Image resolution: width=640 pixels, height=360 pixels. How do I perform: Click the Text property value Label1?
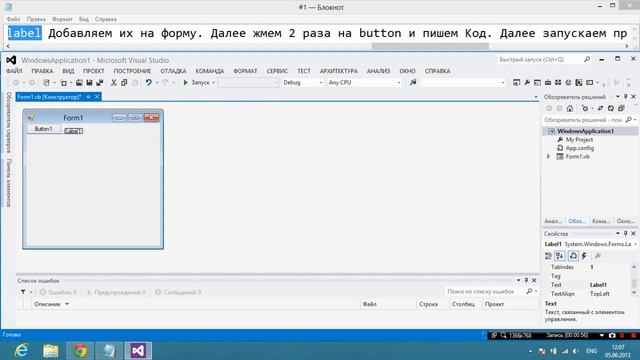598,285
